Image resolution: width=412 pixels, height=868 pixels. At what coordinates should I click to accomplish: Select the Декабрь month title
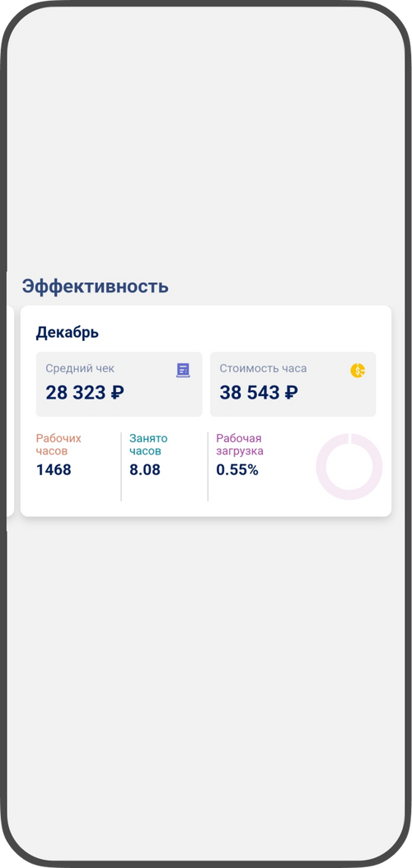68,333
